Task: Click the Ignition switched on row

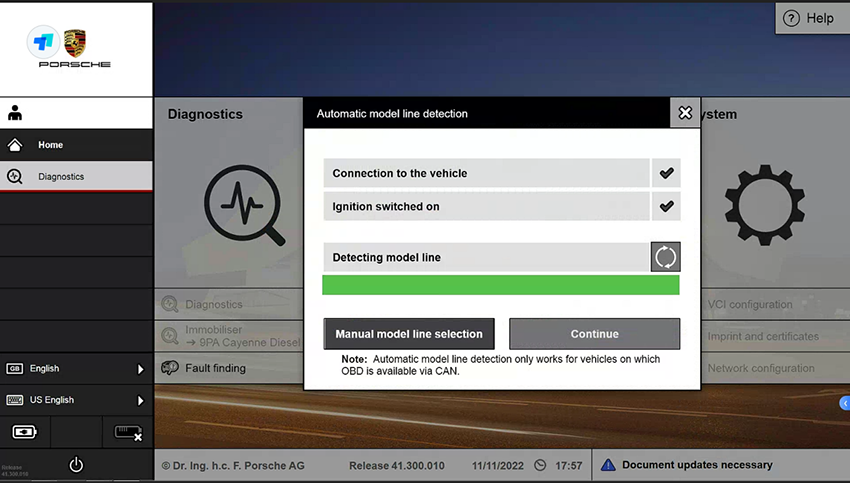Action: [x=486, y=206]
